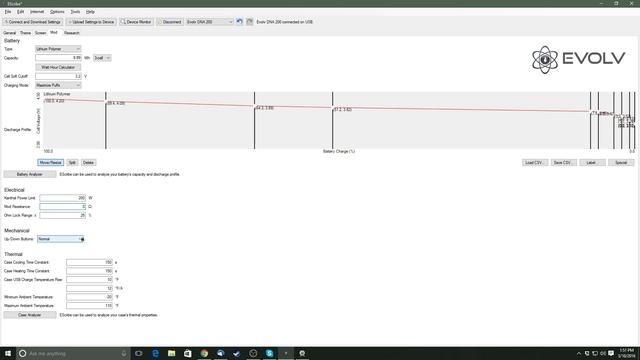Click Case USB Charge Temperature Rise field

[x=89, y=280]
